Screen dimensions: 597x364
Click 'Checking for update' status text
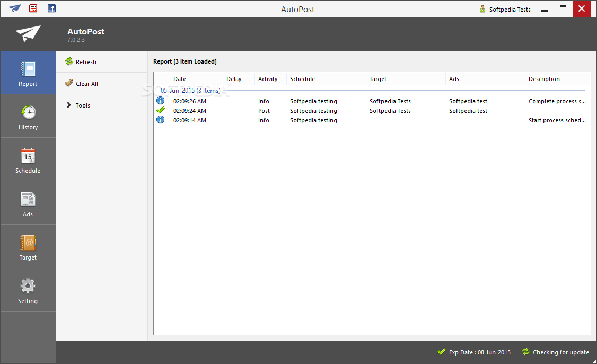coord(561,352)
